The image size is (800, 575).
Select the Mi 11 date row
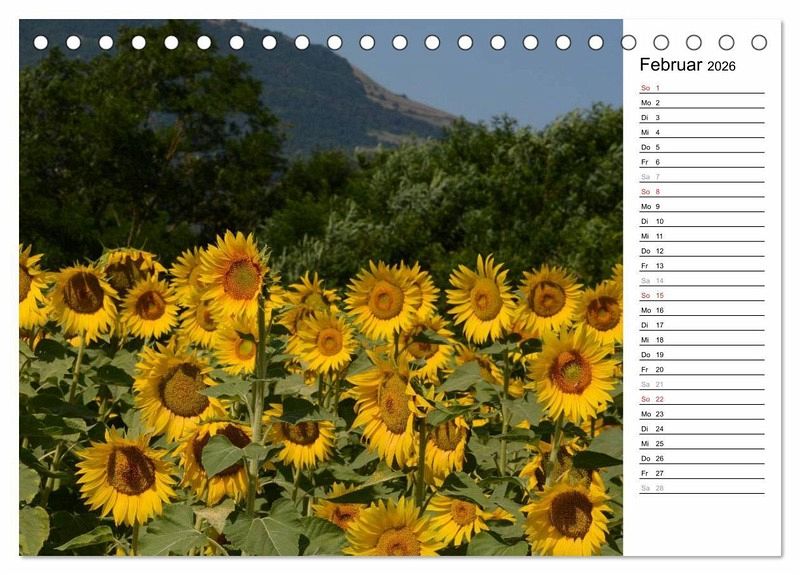(x=701, y=236)
